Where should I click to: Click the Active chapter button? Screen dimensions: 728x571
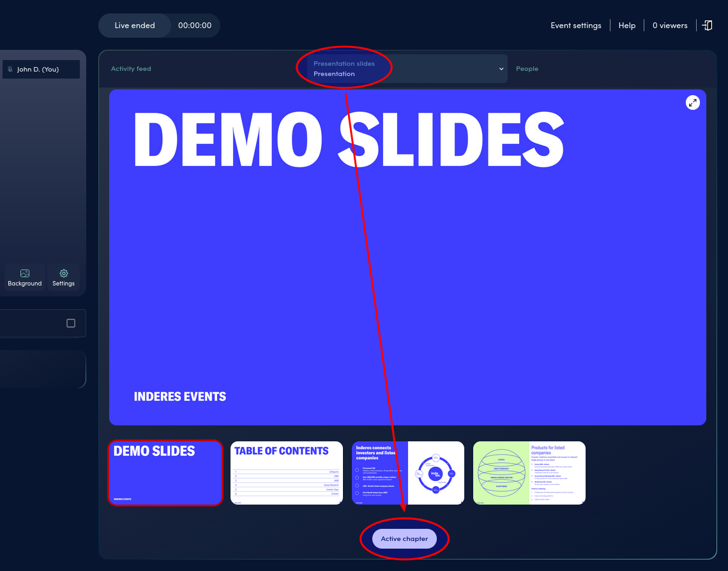point(404,538)
